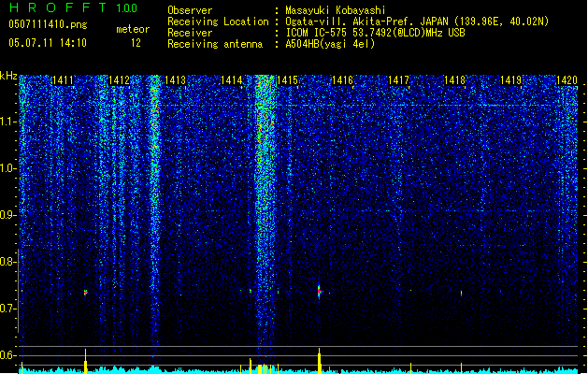Click the 1411 time marker
This screenshot has height=374, width=588.
pos(63,80)
